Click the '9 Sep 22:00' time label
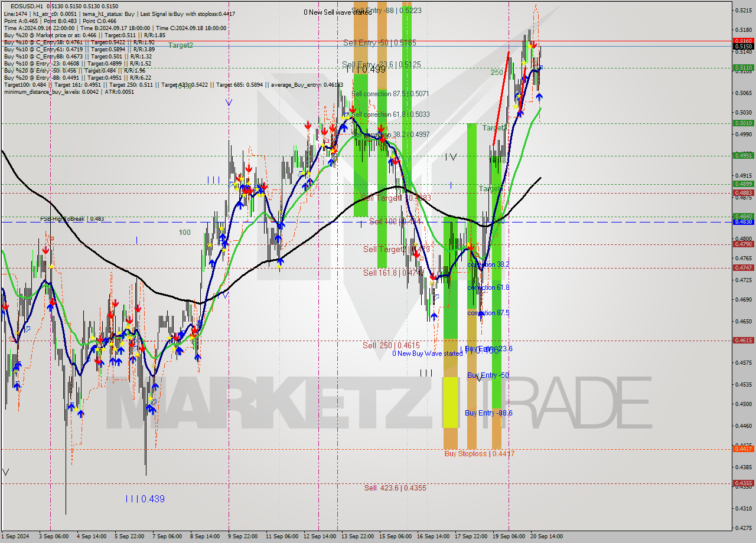The height and width of the screenshot is (543, 756). pyautogui.click(x=243, y=537)
